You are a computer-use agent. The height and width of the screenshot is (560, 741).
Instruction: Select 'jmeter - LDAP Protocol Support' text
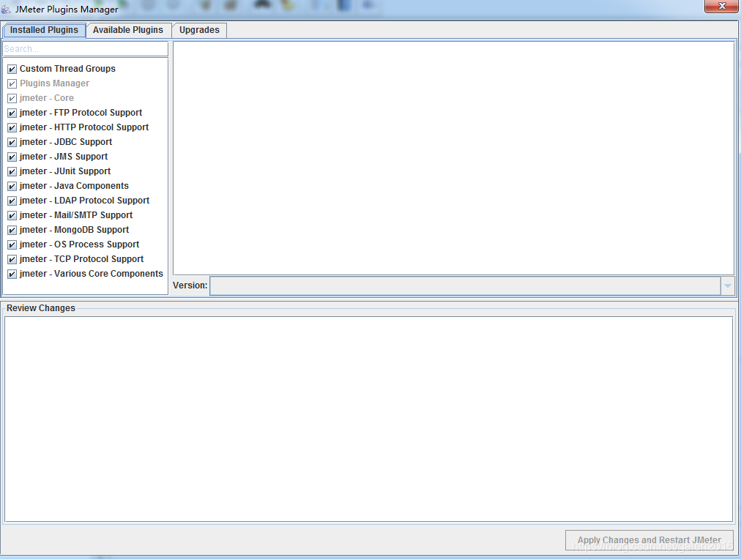(85, 201)
